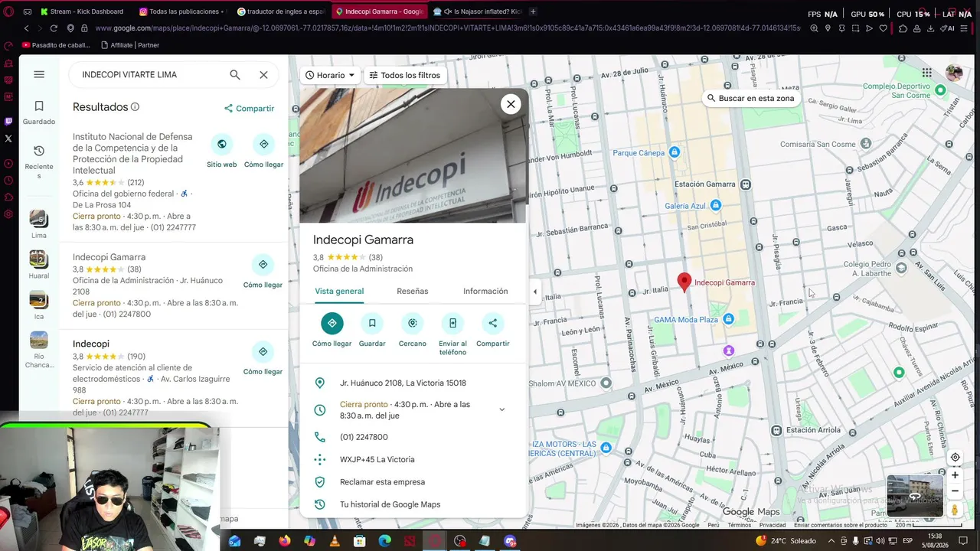Collapse the side panel arrow
Screen dimensions: 980x551
[x=535, y=292]
